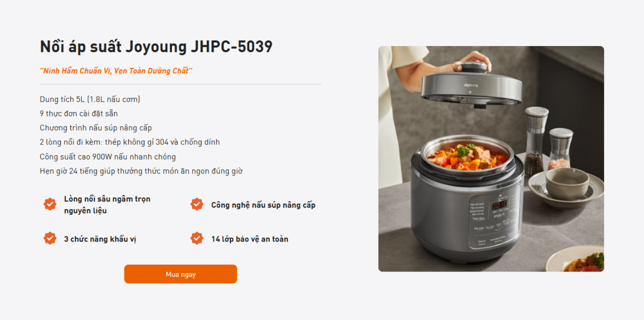
Task: Select the orange slogan Ninh Hầm Chuẩn Vị
Action: tap(116, 71)
